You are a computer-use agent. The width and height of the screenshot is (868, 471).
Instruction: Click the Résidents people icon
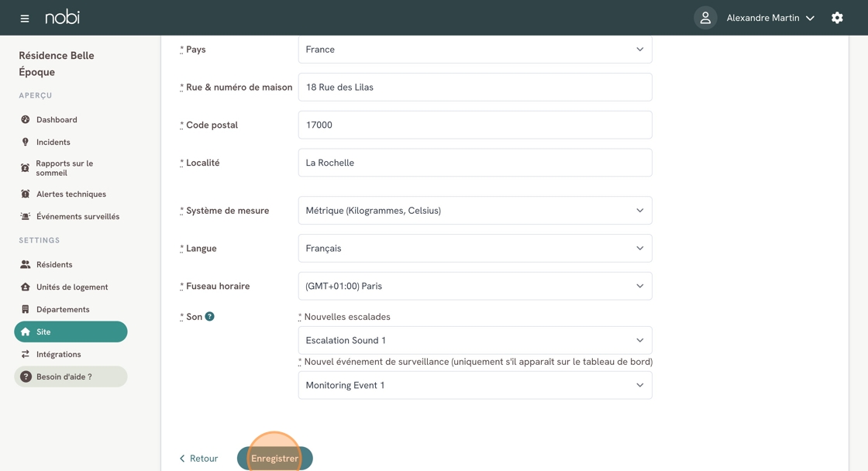[x=26, y=264]
